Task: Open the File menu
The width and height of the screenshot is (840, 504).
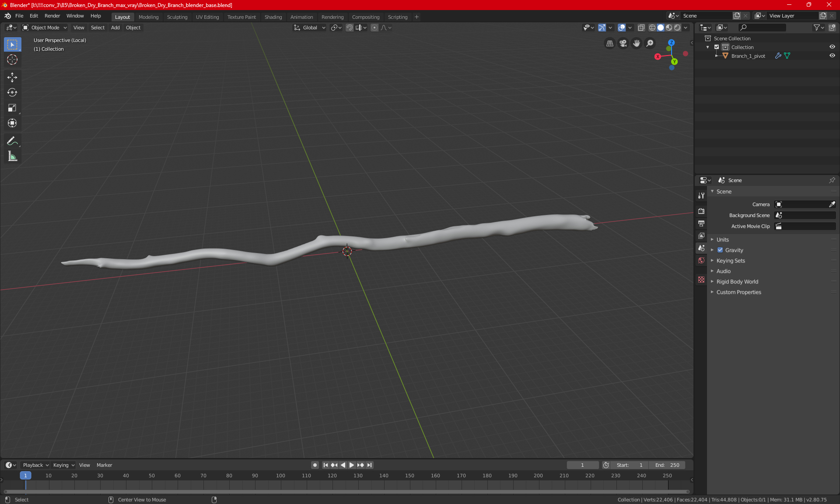Action: [x=19, y=16]
